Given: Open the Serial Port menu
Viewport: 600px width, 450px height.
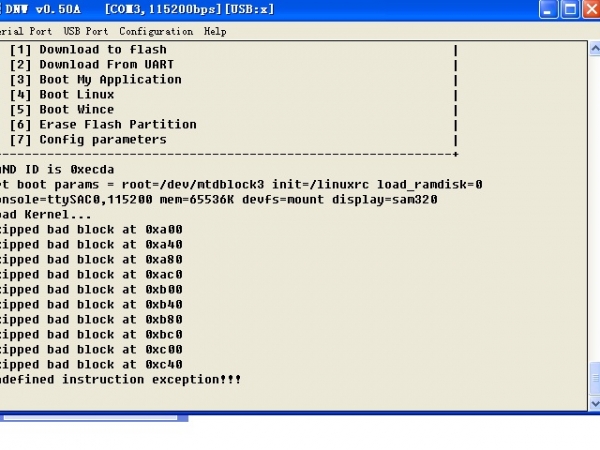Looking at the screenshot, I should pyautogui.click(x=25, y=31).
